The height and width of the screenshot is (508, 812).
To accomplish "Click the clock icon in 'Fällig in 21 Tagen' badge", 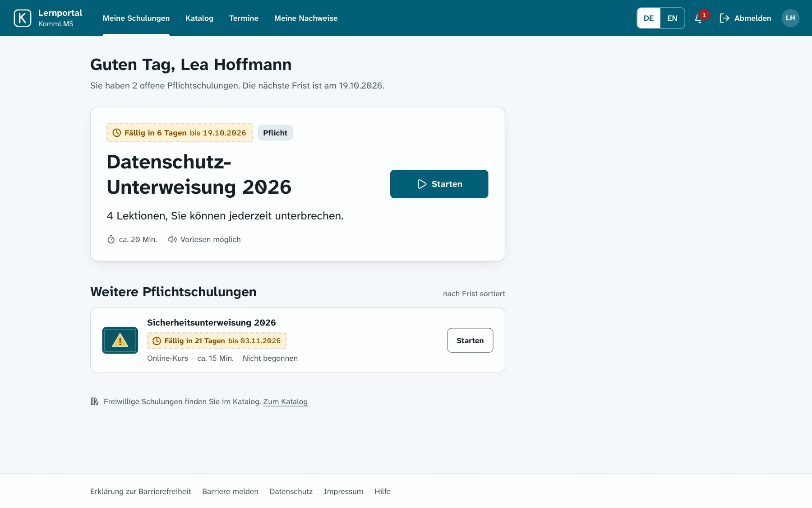I will point(157,341).
